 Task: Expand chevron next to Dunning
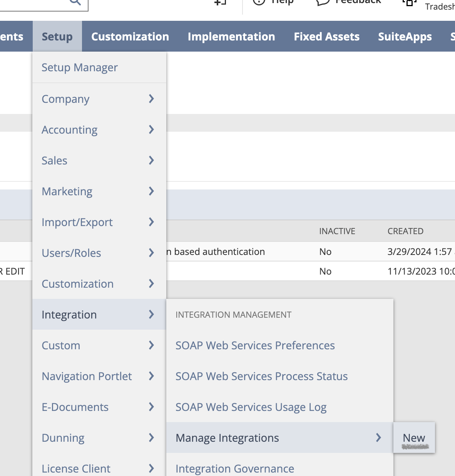[x=151, y=438]
